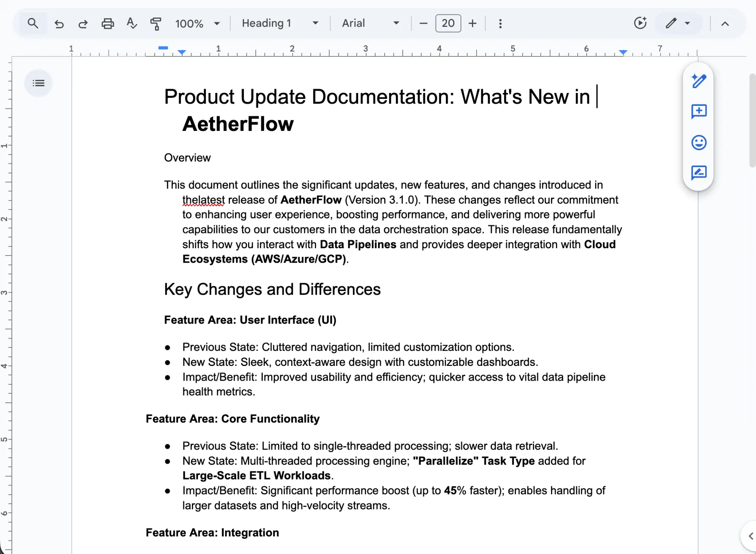Search the menus with the magnifying glass

point(33,23)
